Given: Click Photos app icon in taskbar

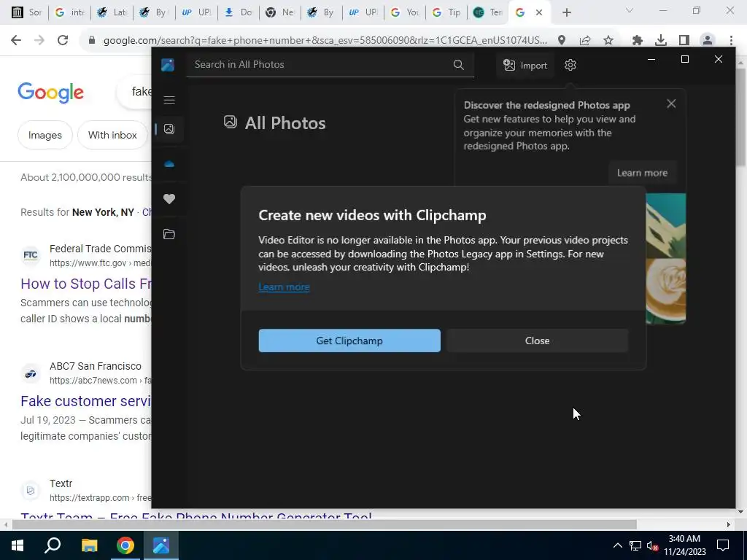Looking at the screenshot, I should pos(161,545).
